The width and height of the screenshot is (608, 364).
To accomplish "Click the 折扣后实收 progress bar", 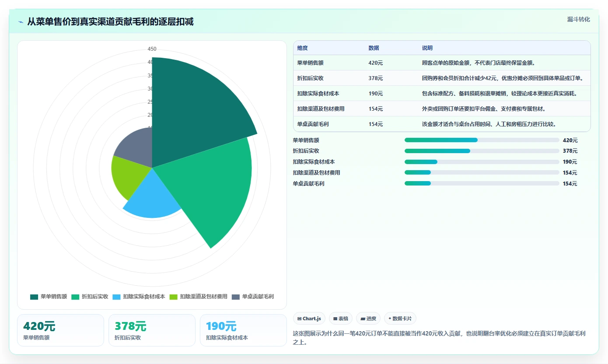I will click(482, 151).
